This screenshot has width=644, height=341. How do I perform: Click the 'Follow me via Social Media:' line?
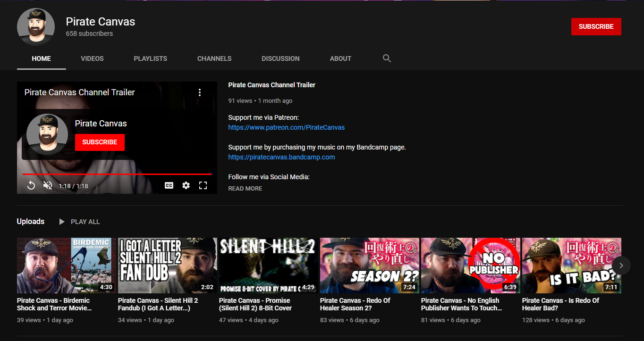[x=269, y=177]
